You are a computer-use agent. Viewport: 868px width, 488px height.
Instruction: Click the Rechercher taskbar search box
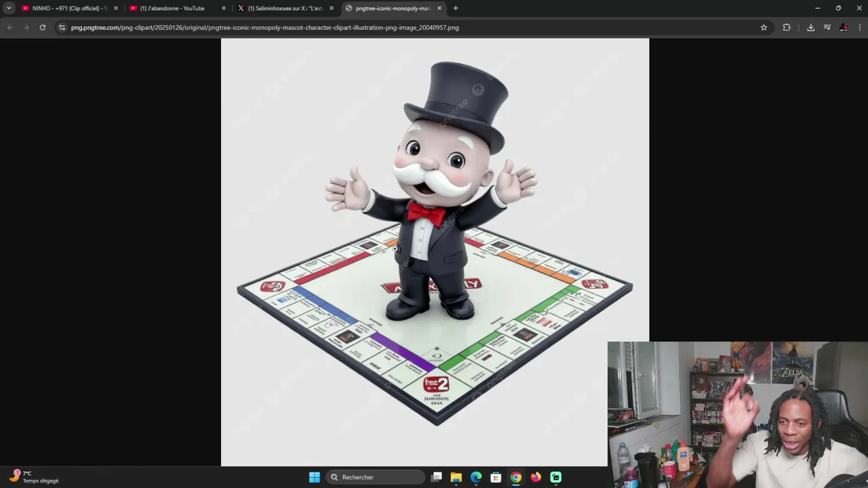click(375, 477)
